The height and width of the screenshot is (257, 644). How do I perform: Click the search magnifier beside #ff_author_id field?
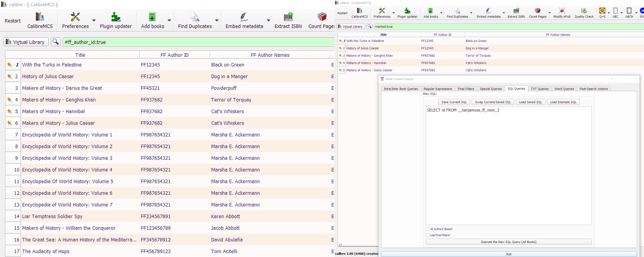pos(56,42)
